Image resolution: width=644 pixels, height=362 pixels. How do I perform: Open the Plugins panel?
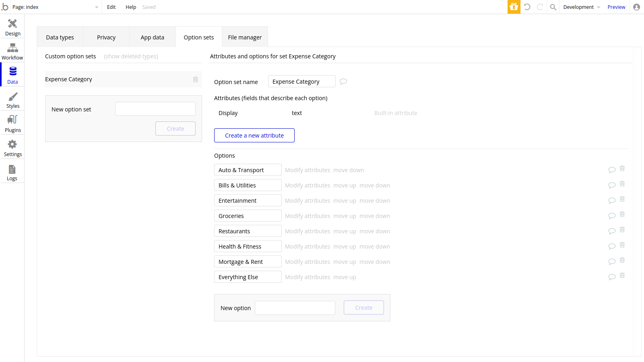pyautogui.click(x=12, y=123)
